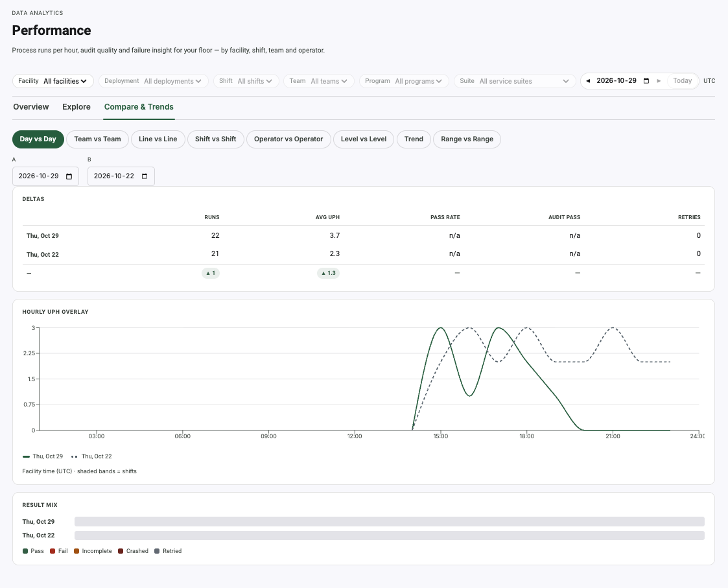This screenshot has width=728, height=588.
Task: Open the Shift filter dropdown
Action: tap(246, 81)
